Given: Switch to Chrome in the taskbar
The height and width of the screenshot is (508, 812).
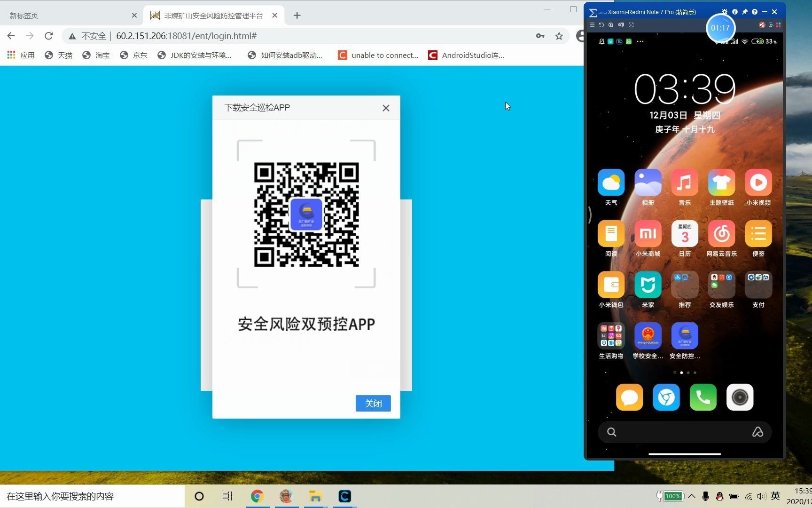Looking at the screenshot, I should click(x=257, y=496).
